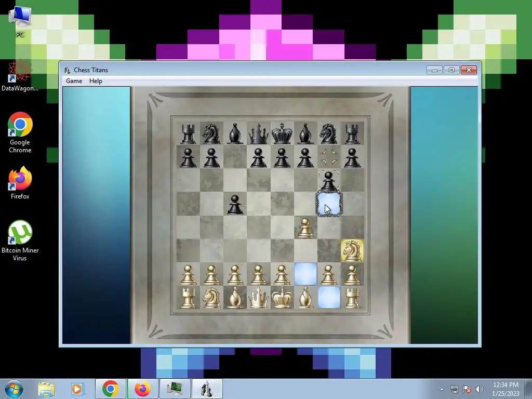Select the black king piece
Image resolution: width=532 pixels, height=399 pixels.
(x=282, y=134)
